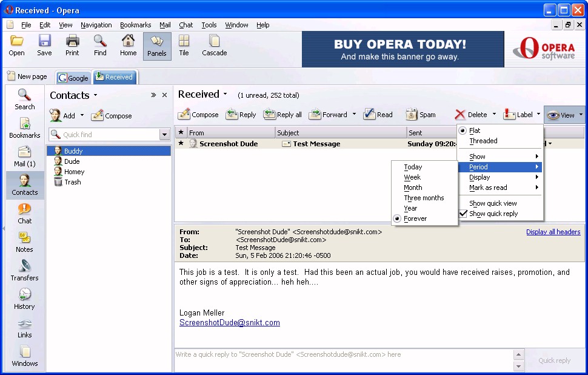The width and height of the screenshot is (588, 375).
Task: Open the Bookmarks menu
Action: click(135, 25)
